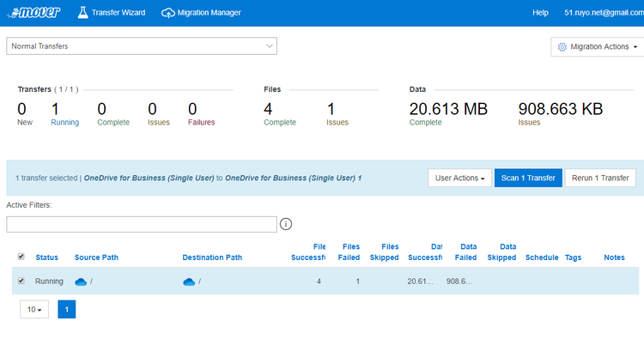Filter by transfer Failures
This screenshot has width=644, height=339.
(201, 113)
